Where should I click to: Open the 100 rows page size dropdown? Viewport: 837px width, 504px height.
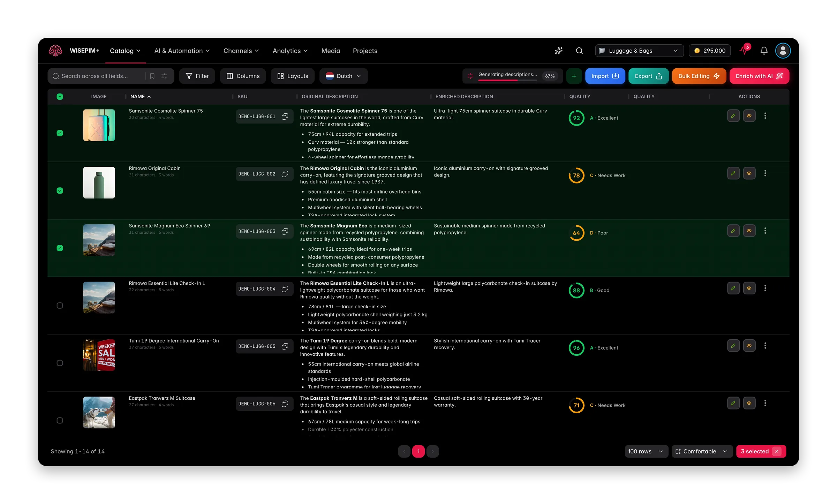click(x=646, y=452)
